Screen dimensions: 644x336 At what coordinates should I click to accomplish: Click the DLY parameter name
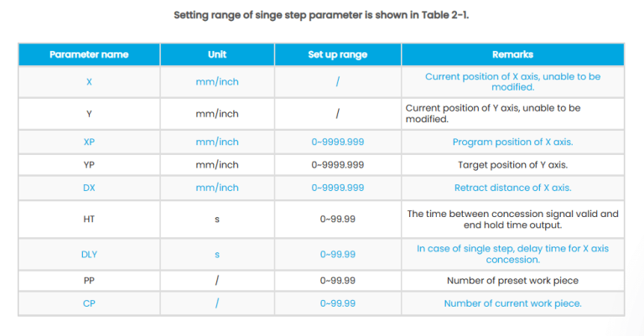coord(89,254)
